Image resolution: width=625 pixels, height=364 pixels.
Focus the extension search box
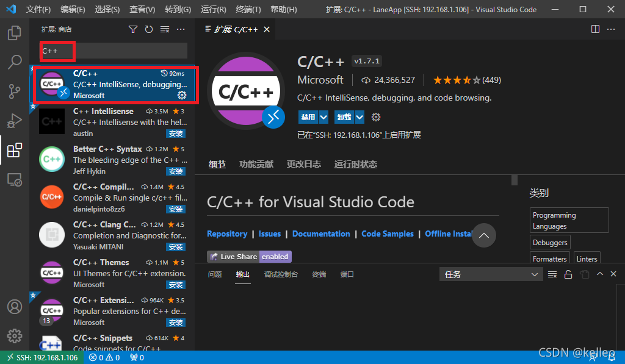(114, 51)
